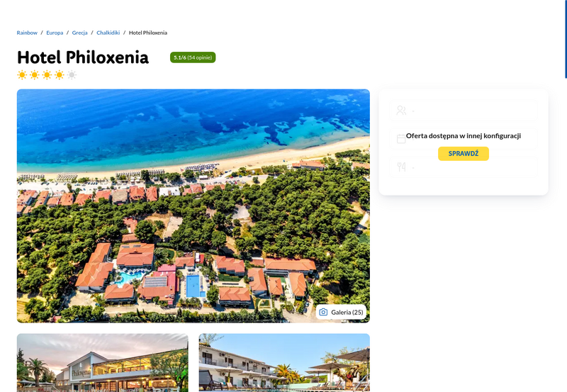
Task: Click the yellow SPRAWDŹ button
Action: point(464,154)
